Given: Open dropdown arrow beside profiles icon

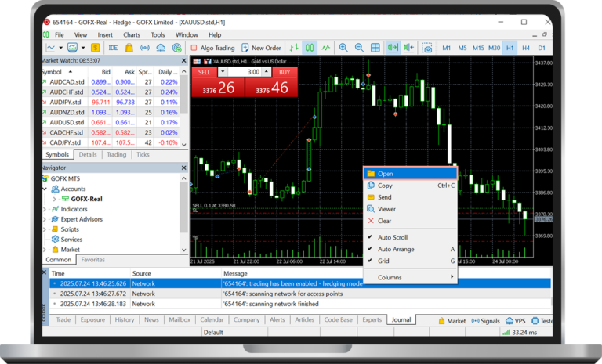Looking at the screenshot, I should (83, 48).
